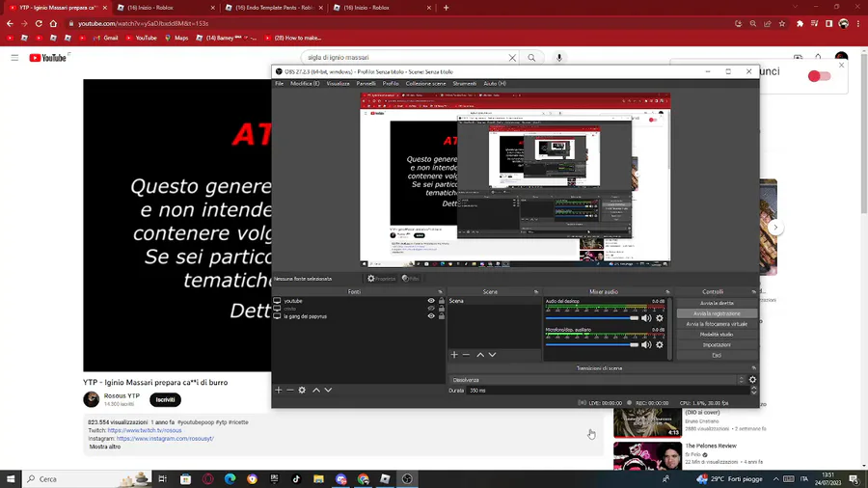The height and width of the screenshot is (488, 868).
Task: Add a new scene with the plus icon
Action: [x=454, y=355]
